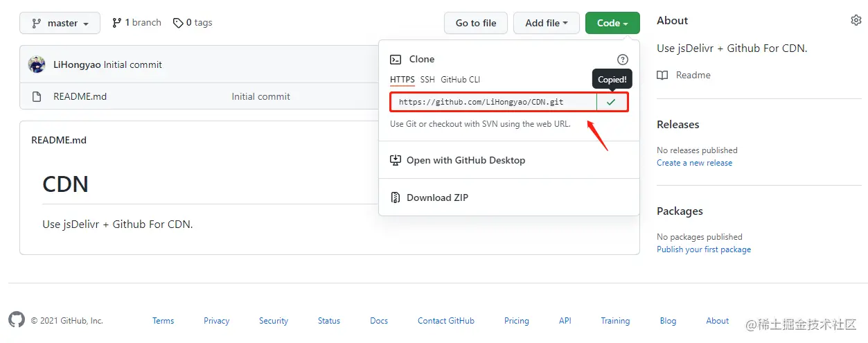Screen dimensions: 868x343
Task: Click the ZIP file icon
Action: tap(396, 197)
